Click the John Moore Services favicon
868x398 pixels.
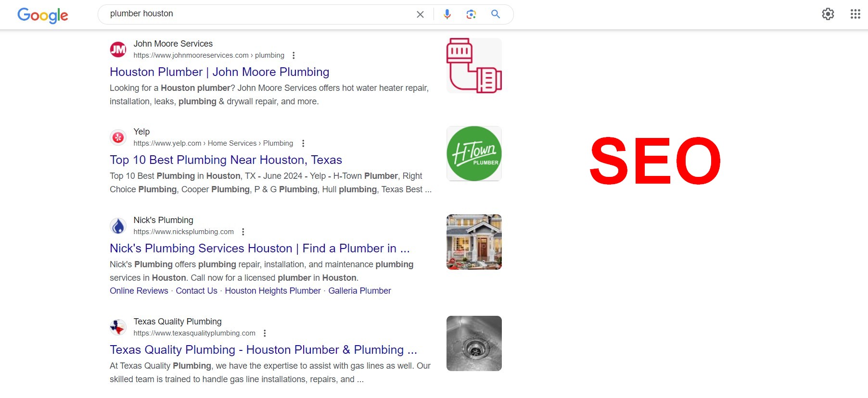pos(118,49)
